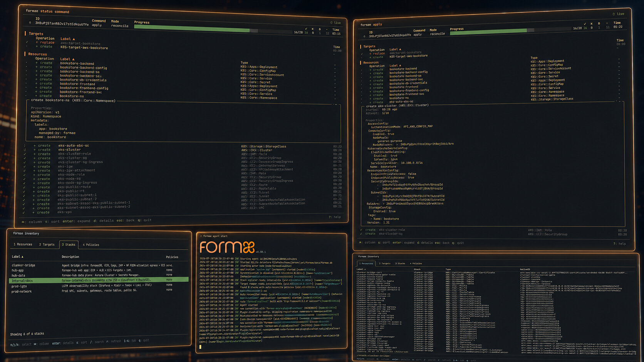
Task: Sort stacks by Label in the inventory window
Action: tap(17, 257)
